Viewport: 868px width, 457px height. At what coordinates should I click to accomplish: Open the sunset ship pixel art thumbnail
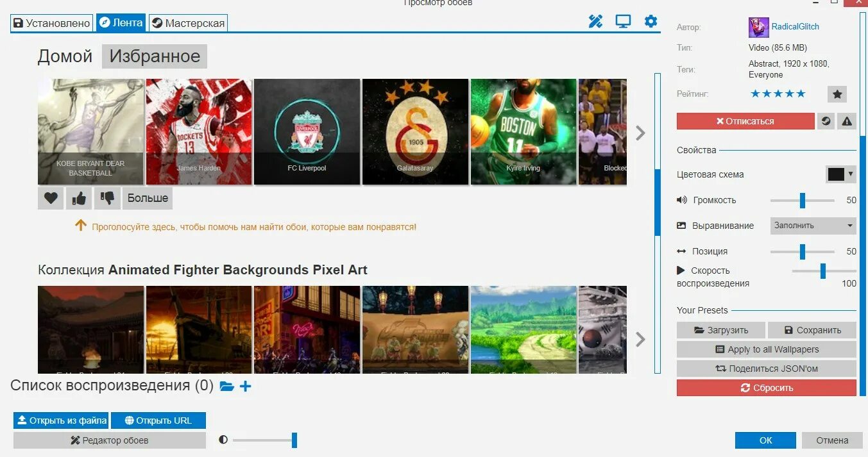[199, 329]
